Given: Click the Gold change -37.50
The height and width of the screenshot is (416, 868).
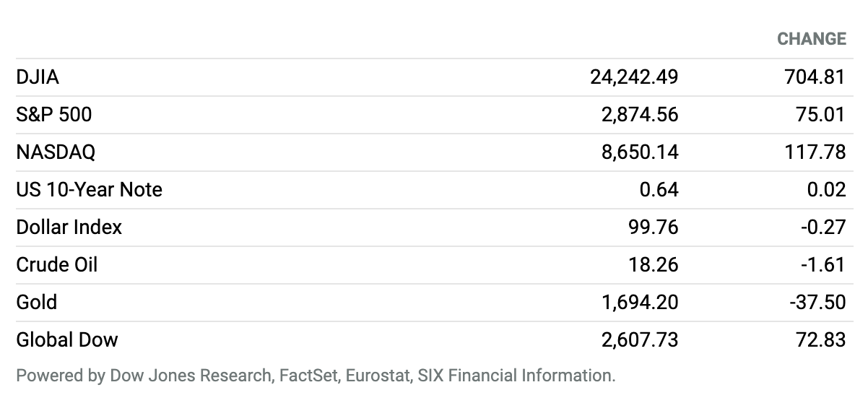Looking at the screenshot, I should pyautogui.click(x=817, y=302).
